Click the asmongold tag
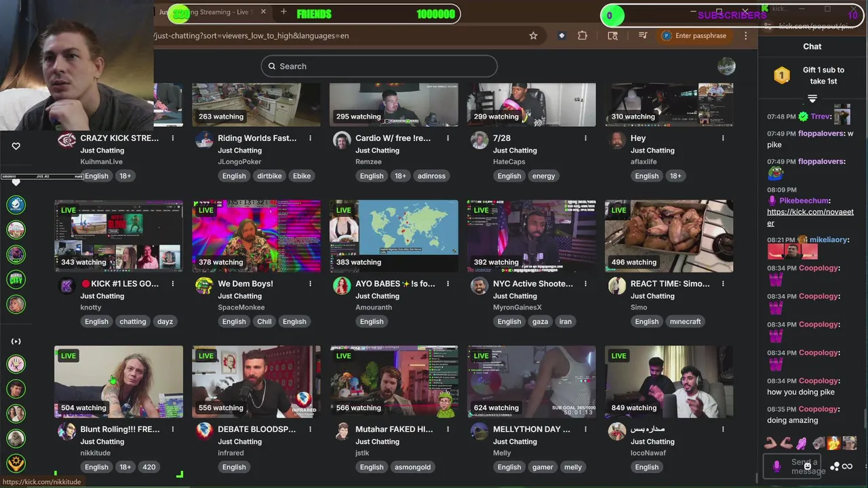This screenshot has height=488, width=868. tap(414, 467)
